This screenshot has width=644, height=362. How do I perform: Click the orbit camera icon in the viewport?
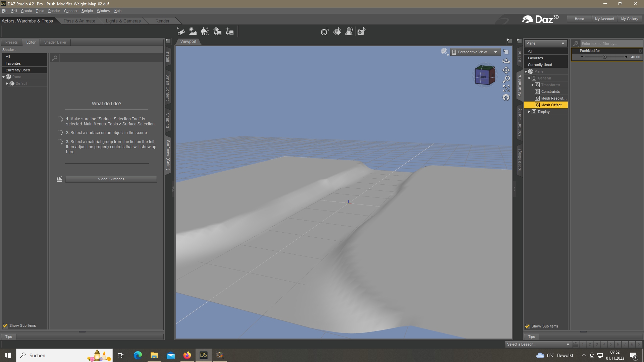pos(506,61)
